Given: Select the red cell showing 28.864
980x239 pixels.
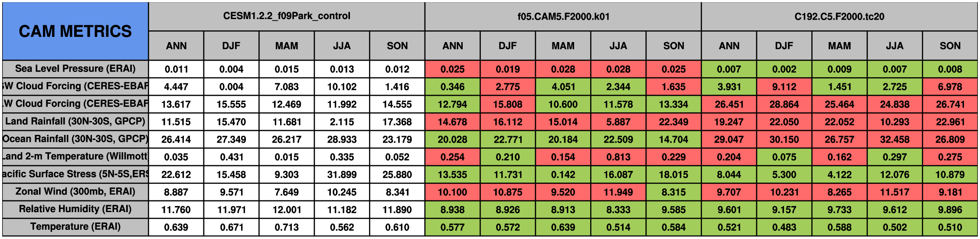Looking at the screenshot, I should click(784, 104).
